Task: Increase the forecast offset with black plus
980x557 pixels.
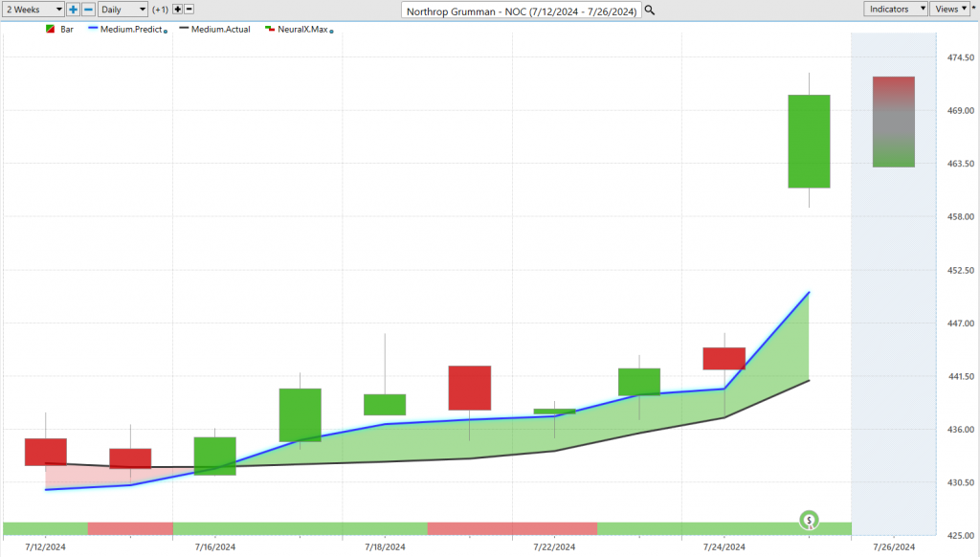Action: point(177,9)
